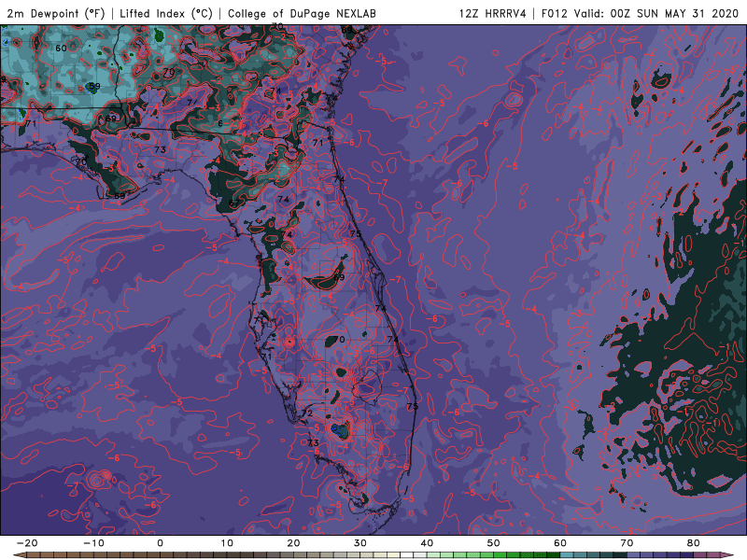Screen dimensions: 747x560
Task: Click the left arrow end of the color bar
Action: (x=19, y=555)
